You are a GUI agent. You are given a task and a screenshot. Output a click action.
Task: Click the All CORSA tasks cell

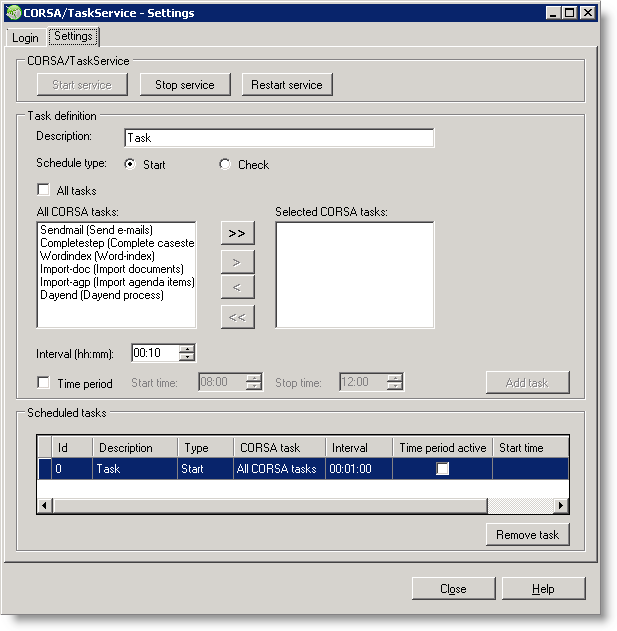(279, 468)
